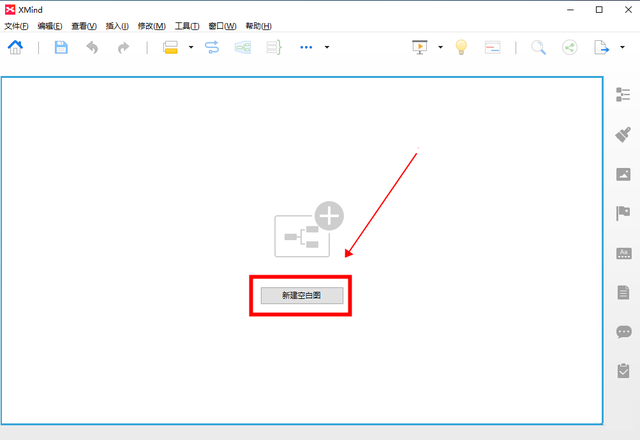This screenshot has height=440, width=640.
Task: Add a relationship between topics
Action: [x=212, y=47]
